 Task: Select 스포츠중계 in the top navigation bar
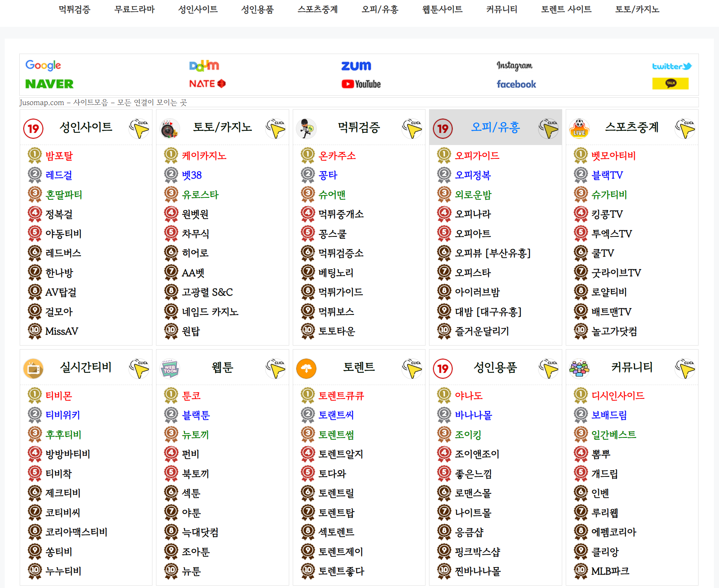318,9
